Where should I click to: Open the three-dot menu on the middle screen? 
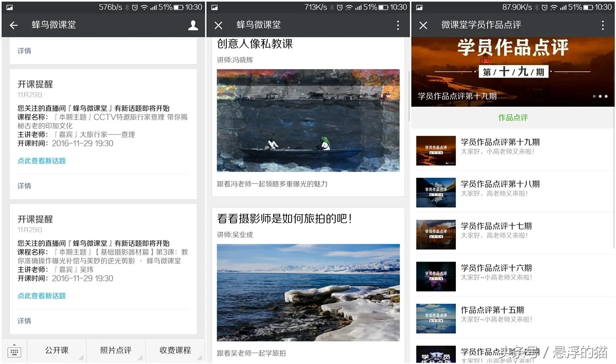(399, 25)
